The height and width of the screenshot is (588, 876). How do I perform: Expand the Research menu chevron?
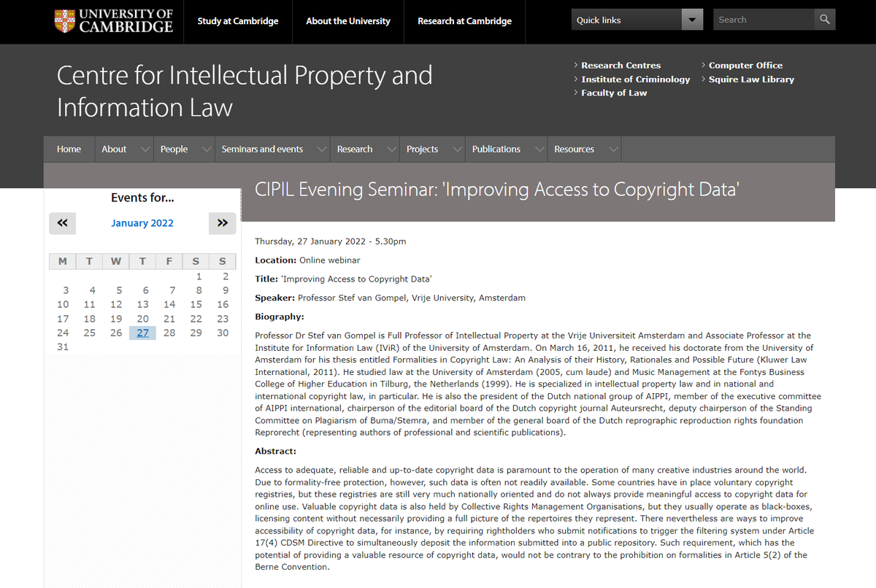[x=391, y=149]
